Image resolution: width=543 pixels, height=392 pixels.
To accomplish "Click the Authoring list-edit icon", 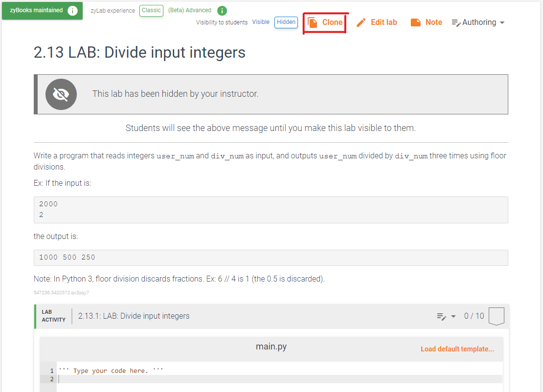I will (x=456, y=23).
